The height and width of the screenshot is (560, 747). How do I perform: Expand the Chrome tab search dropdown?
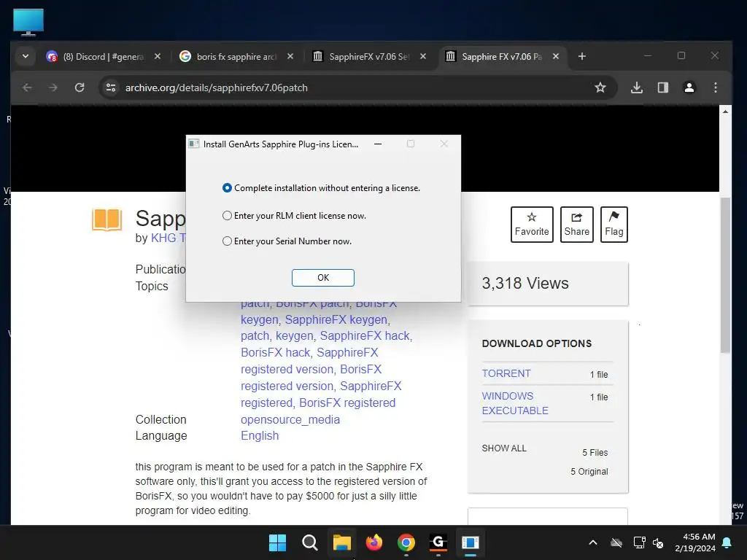pos(26,56)
